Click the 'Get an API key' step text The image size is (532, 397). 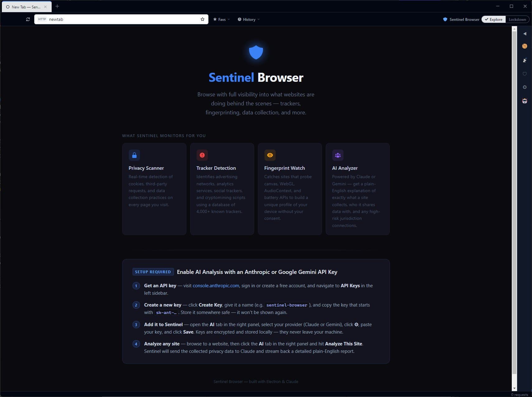pyautogui.click(x=160, y=286)
